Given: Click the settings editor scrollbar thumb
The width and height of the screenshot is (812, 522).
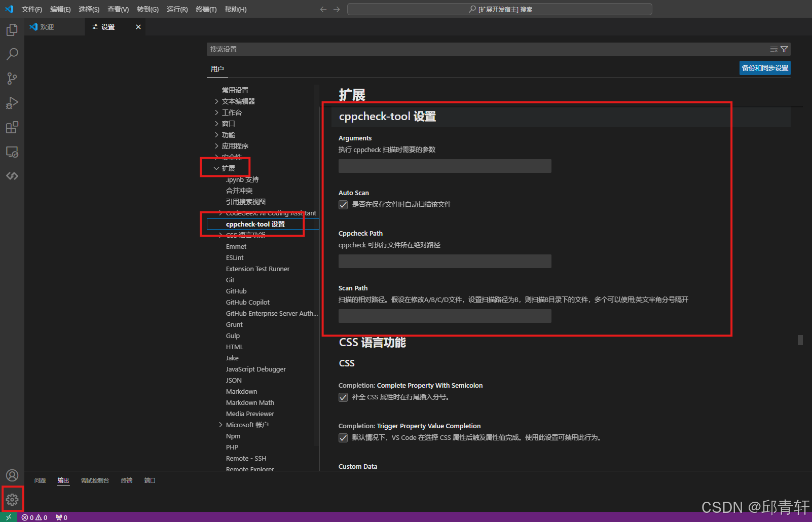Looking at the screenshot, I should [x=800, y=340].
